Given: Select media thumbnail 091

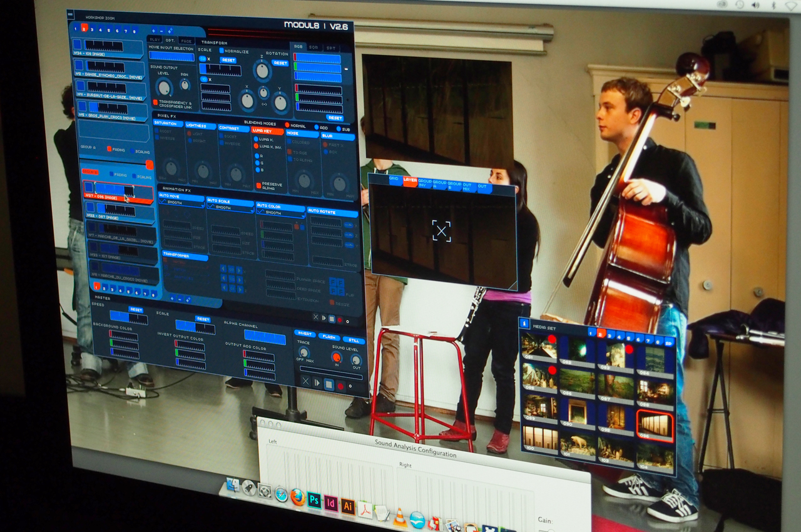Looking at the screenshot, I should pyautogui.click(x=539, y=347).
